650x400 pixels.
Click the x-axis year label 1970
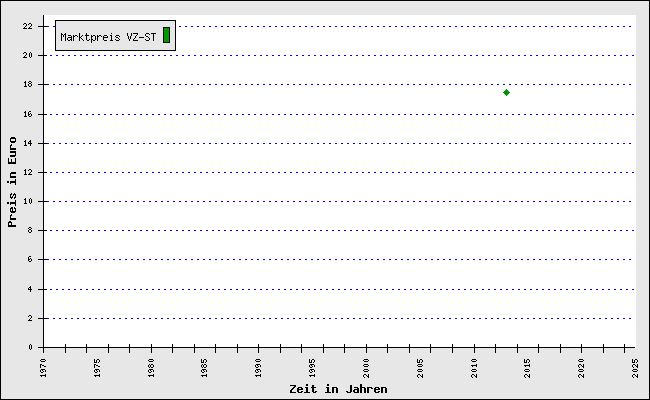click(x=44, y=368)
